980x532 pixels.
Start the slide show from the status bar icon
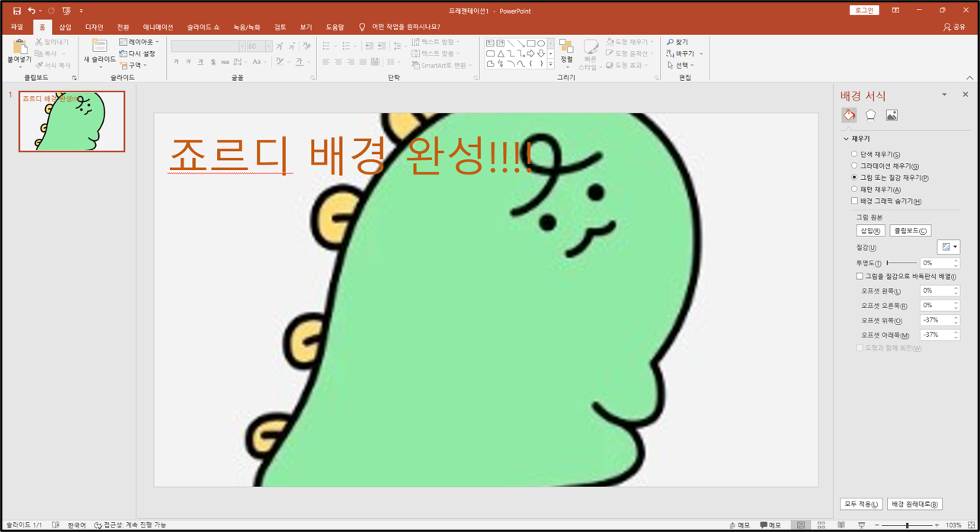[862, 525]
